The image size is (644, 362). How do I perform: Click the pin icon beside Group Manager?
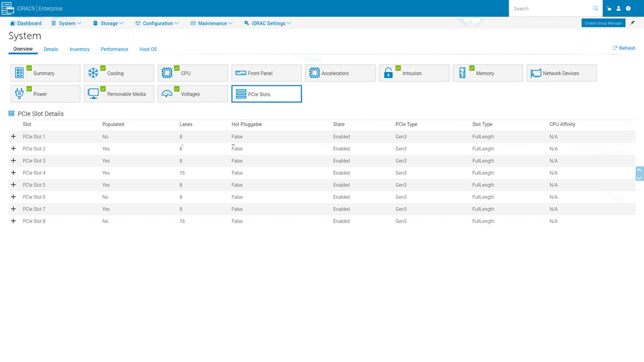(632, 23)
